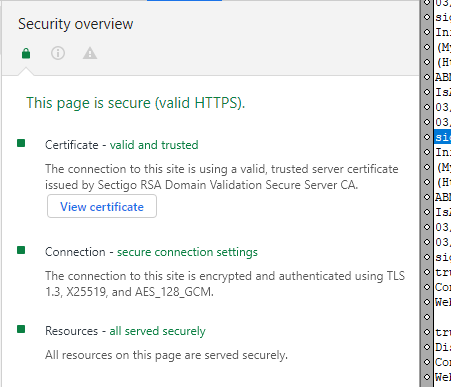
Task: Click the 'all served securely' status text
Action: (x=157, y=331)
